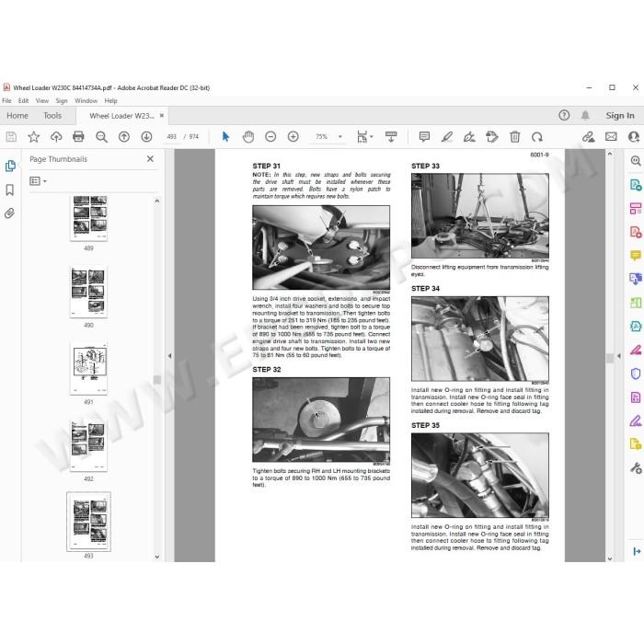
Task: Switch to the Tools tab
Action: 52,116
